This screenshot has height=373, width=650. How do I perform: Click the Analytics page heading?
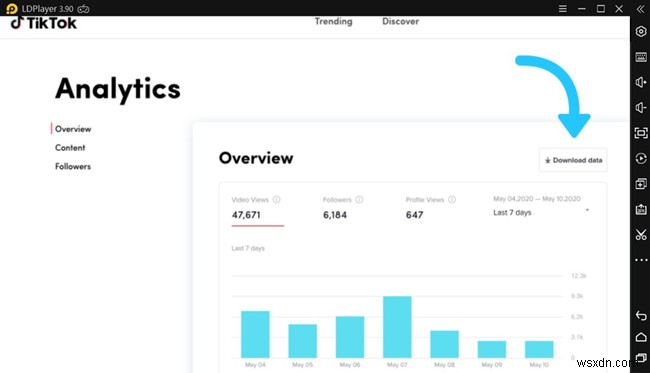[x=118, y=90]
